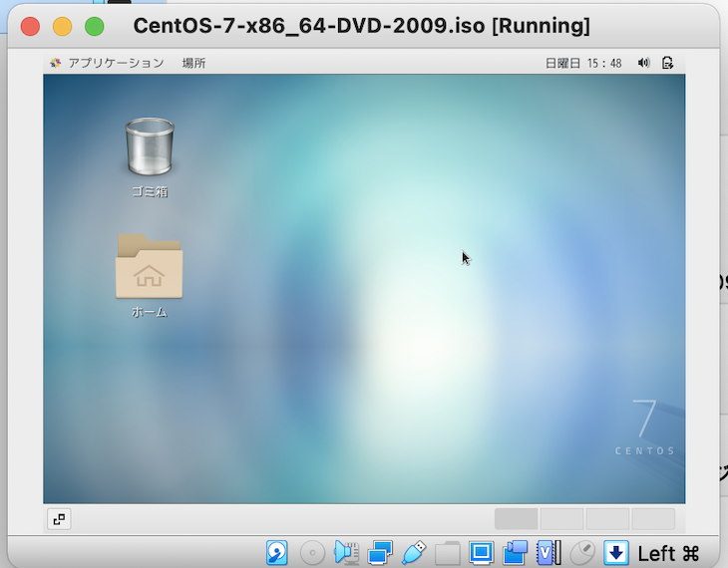
Task: Minimize the VirtualBox VM window
Action: pos(62,26)
